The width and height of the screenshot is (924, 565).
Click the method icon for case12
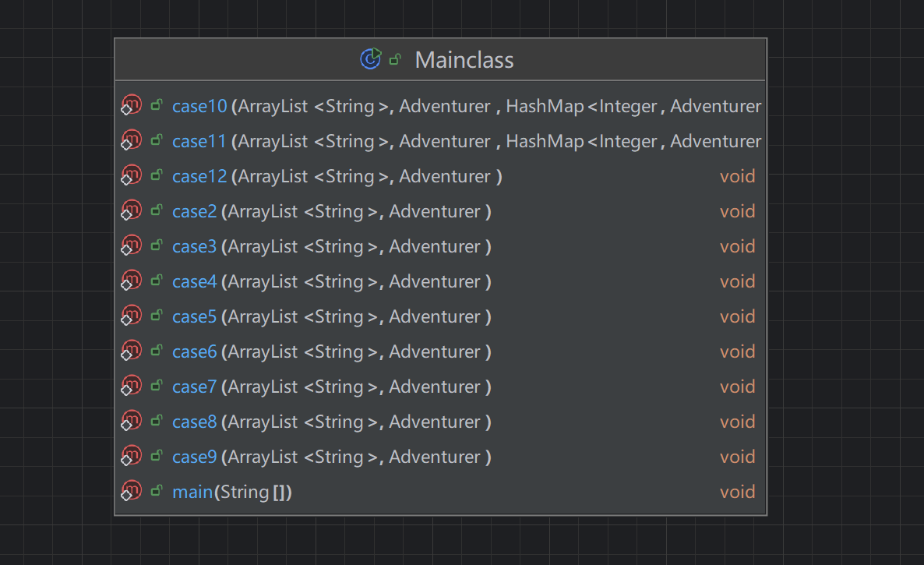click(x=132, y=175)
